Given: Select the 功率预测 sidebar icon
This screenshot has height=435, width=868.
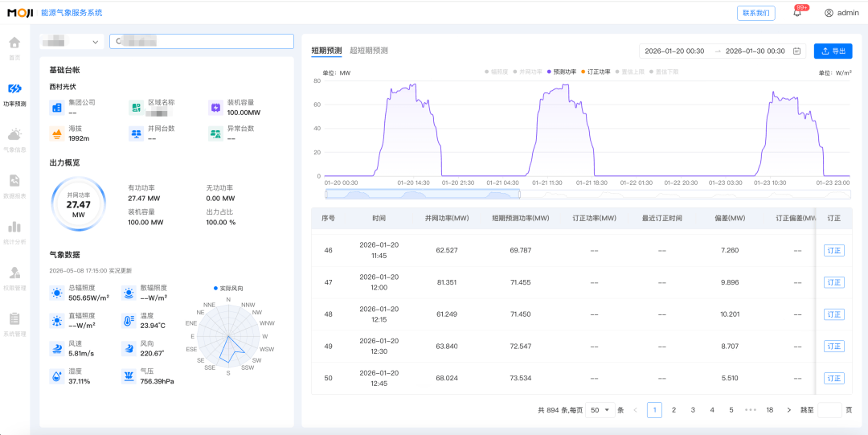Looking at the screenshot, I should click(x=15, y=88).
